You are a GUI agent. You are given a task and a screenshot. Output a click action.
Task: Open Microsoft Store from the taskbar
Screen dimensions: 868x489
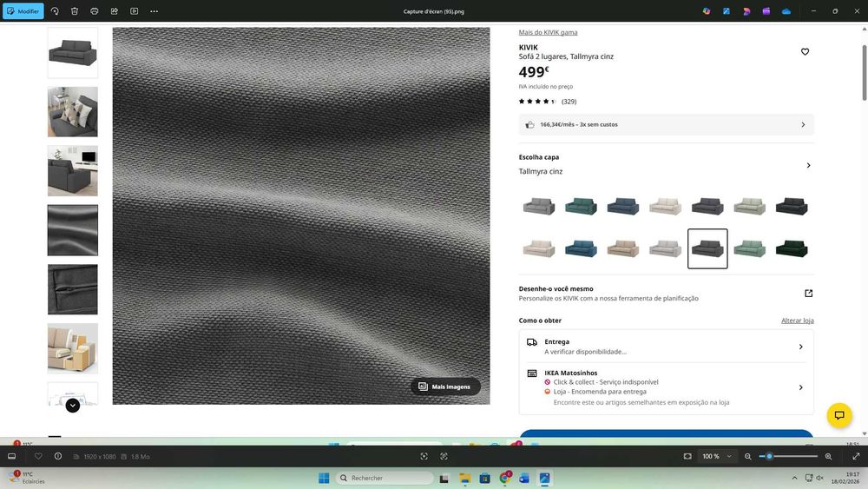click(x=484, y=478)
